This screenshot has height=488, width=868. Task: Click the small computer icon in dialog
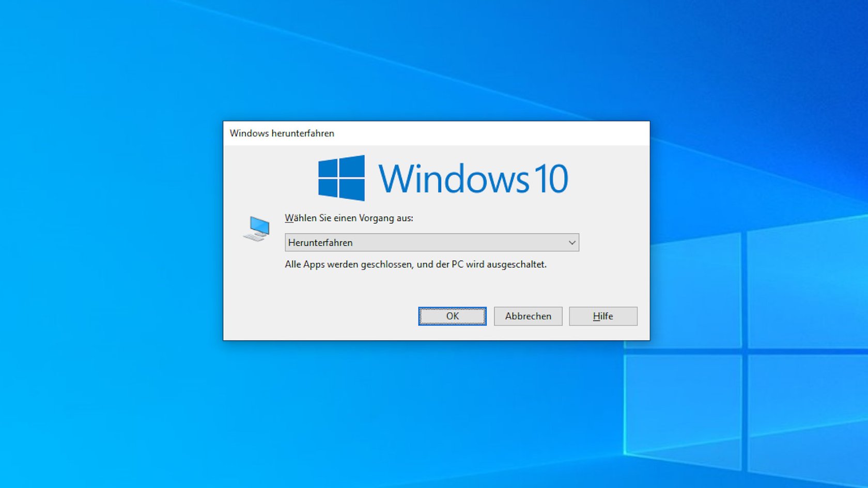257,228
